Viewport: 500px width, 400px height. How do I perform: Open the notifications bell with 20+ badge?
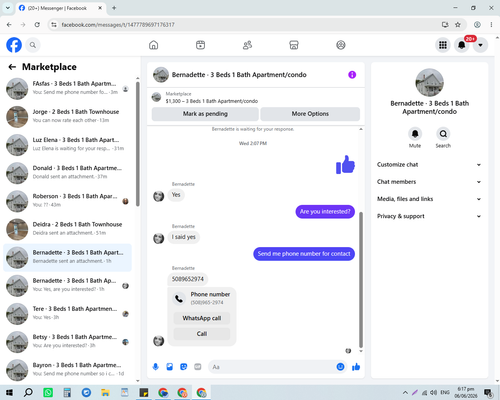[x=462, y=45]
